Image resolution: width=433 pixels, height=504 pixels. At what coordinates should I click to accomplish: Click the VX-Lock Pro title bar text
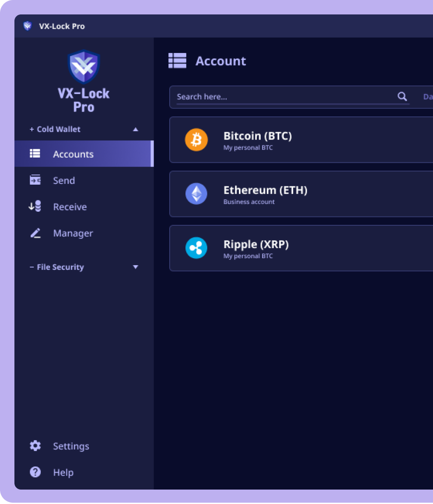[x=62, y=26]
